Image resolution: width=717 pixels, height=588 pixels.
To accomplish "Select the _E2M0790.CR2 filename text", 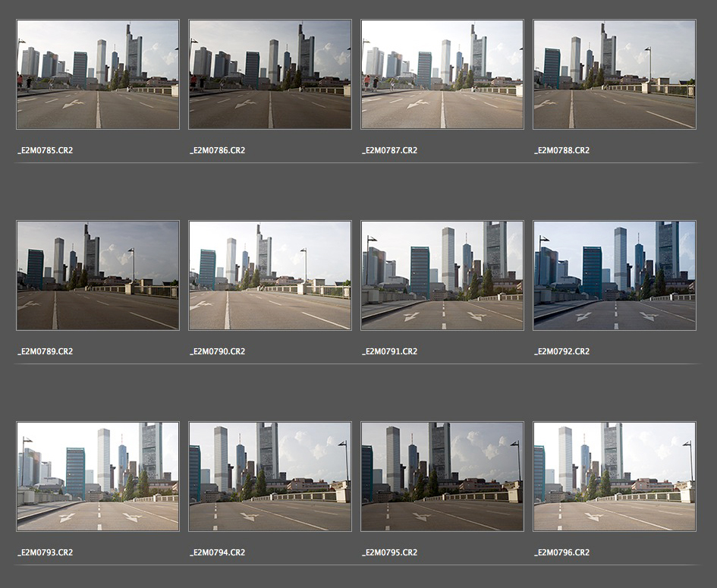I will click(217, 351).
